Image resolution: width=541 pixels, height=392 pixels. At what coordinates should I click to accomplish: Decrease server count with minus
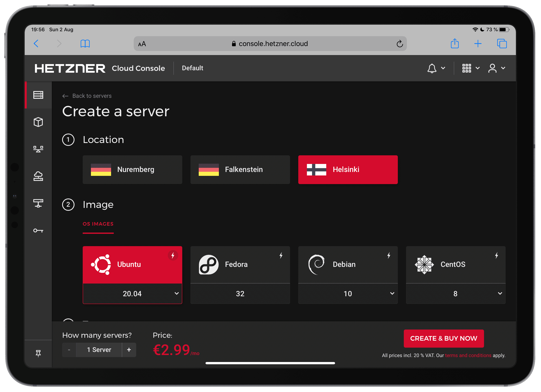tap(69, 350)
